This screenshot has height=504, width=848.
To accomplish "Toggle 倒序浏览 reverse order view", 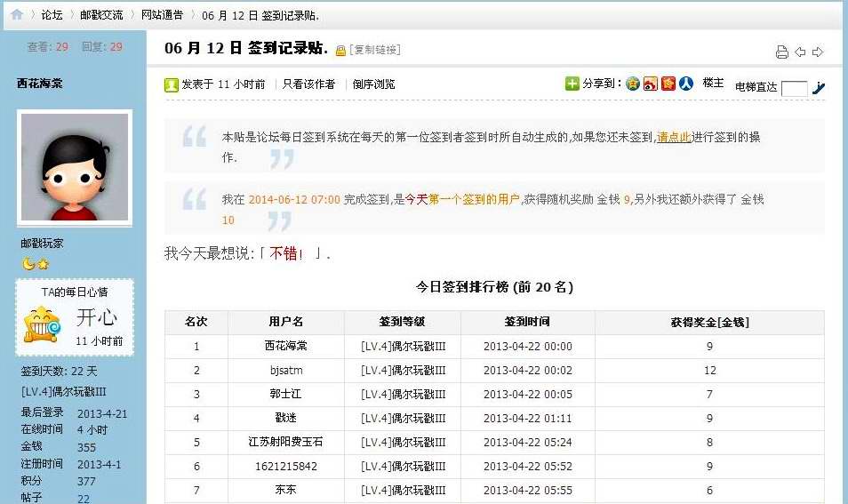I will 373,84.
